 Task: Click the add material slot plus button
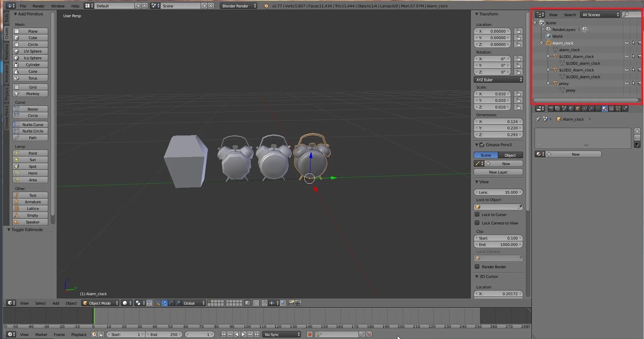637,131
